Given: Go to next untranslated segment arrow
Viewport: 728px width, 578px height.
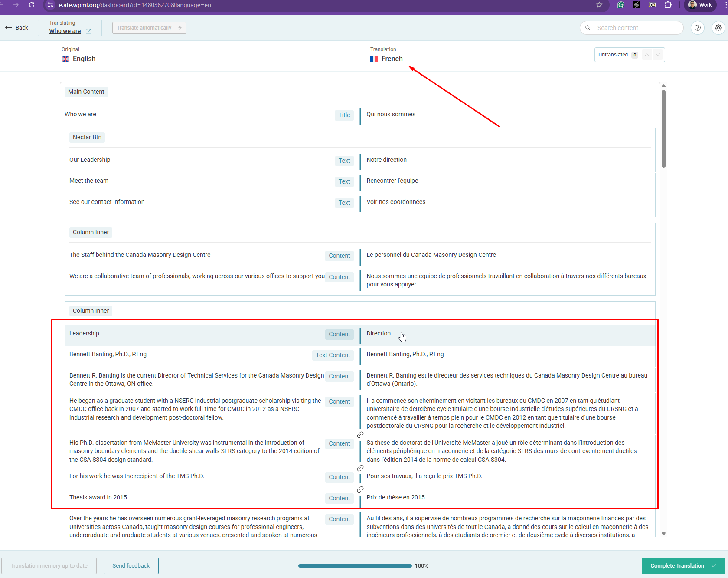Looking at the screenshot, I should 658,55.
